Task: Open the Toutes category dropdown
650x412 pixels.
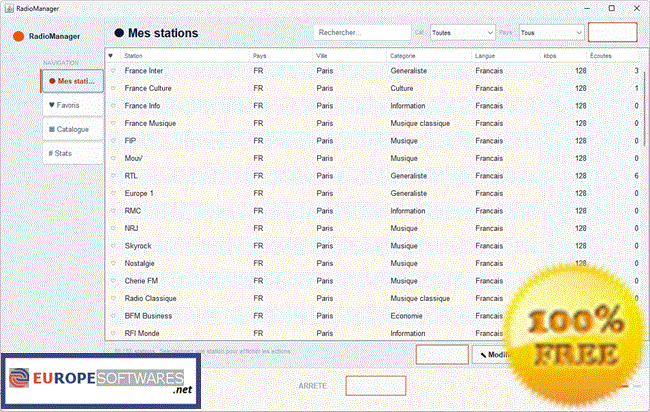Action: pos(463,33)
